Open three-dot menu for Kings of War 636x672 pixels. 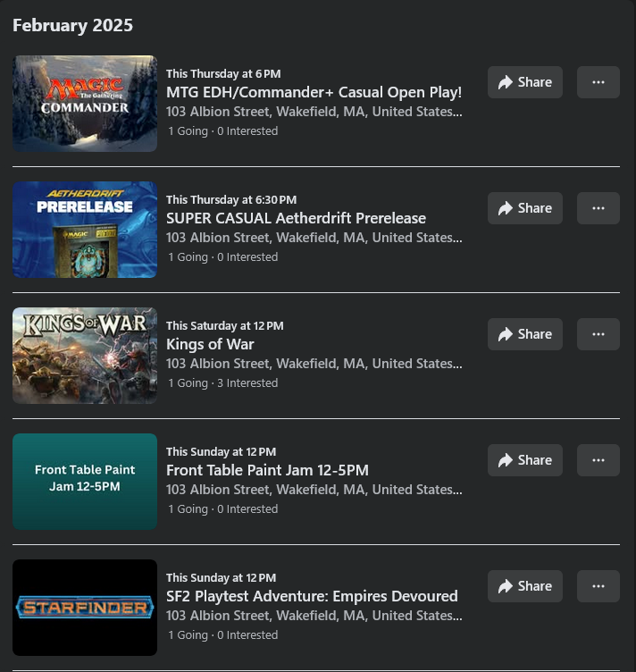[598, 334]
